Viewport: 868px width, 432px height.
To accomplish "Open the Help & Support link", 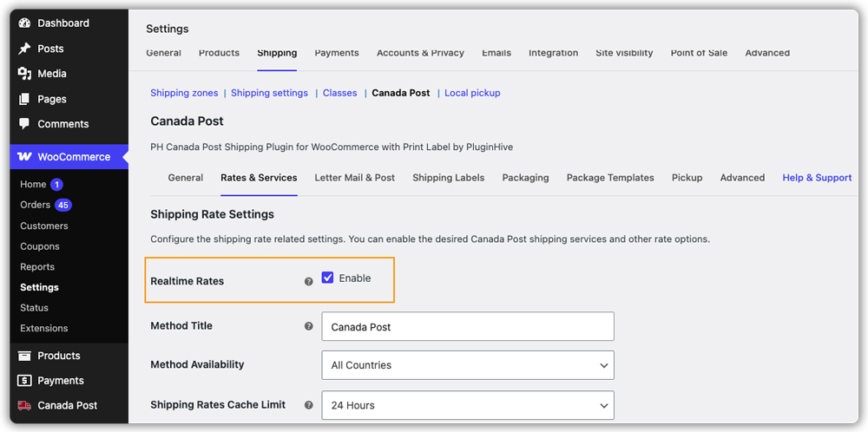I will [817, 178].
